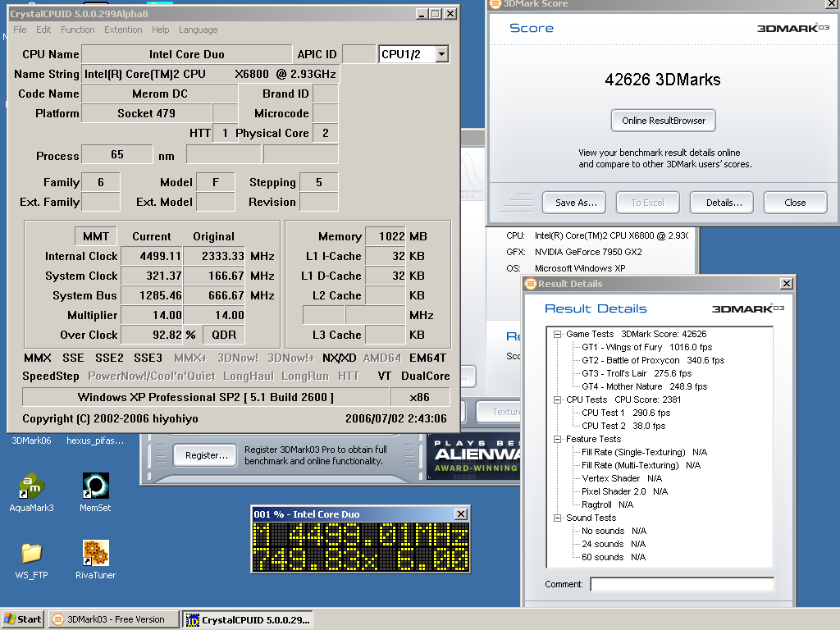840x630 pixels.
Task: Click the Online ResultBrowser button
Action: (x=663, y=121)
